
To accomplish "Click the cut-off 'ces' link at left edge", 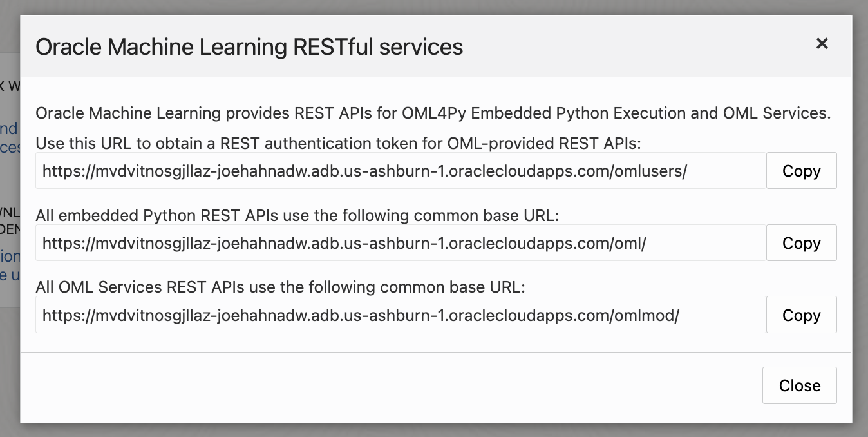I will 10,147.
